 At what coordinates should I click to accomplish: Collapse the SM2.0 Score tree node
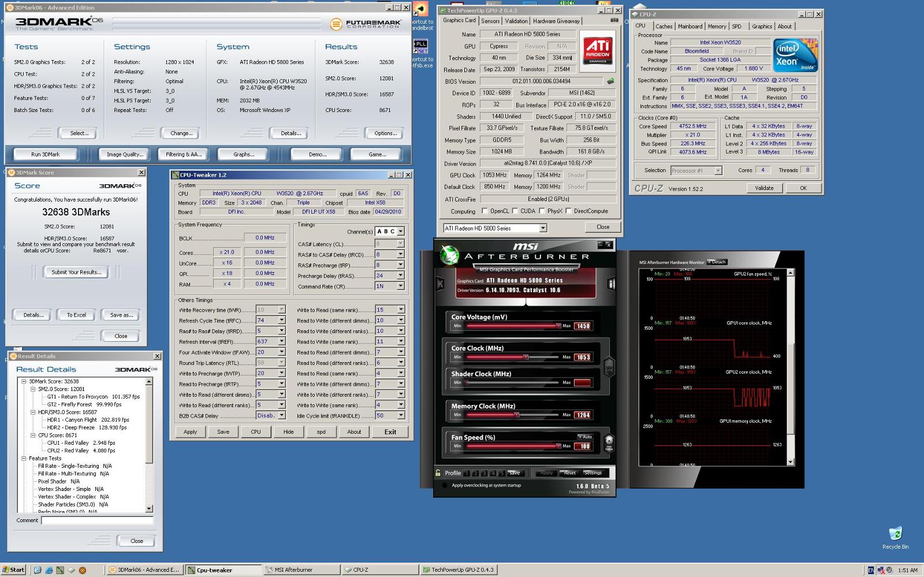[33, 389]
